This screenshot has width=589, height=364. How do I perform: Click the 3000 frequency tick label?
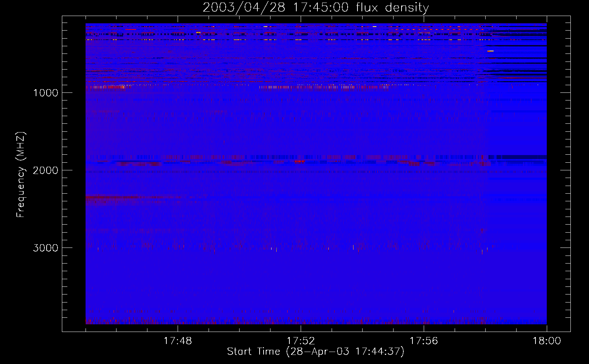pyautogui.click(x=46, y=248)
